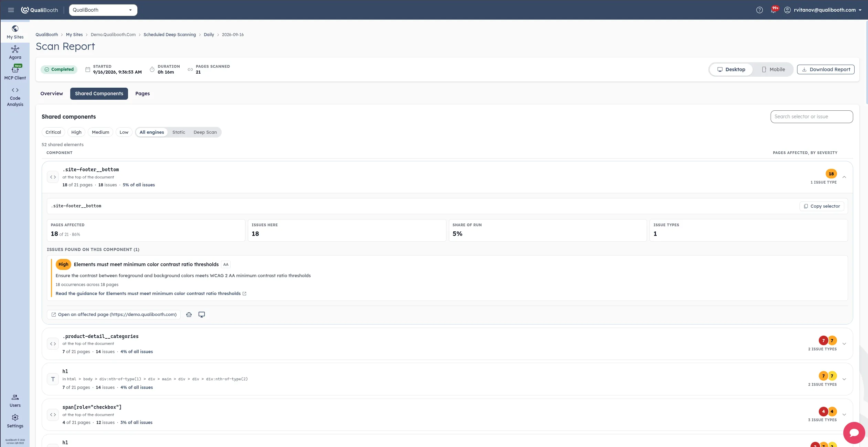The height and width of the screenshot is (447, 868).
Task: Toggle the Medium severity filter
Action: (x=100, y=132)
